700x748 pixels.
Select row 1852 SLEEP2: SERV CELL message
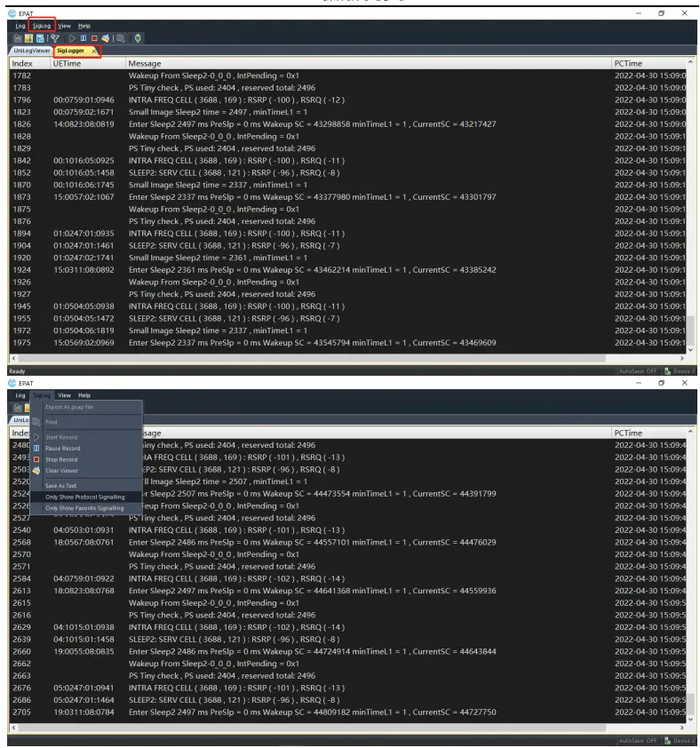click(x=348, y=172)
